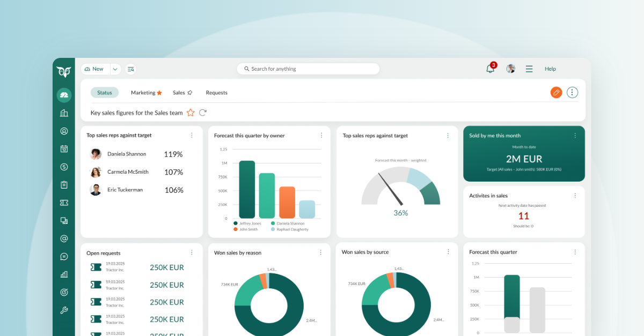Image resolution: width=644 pixels, height=336 pixels.
Task: Select the Calendar icon in the sidebar
Action: pyautogui.click(x=64, y=148)
